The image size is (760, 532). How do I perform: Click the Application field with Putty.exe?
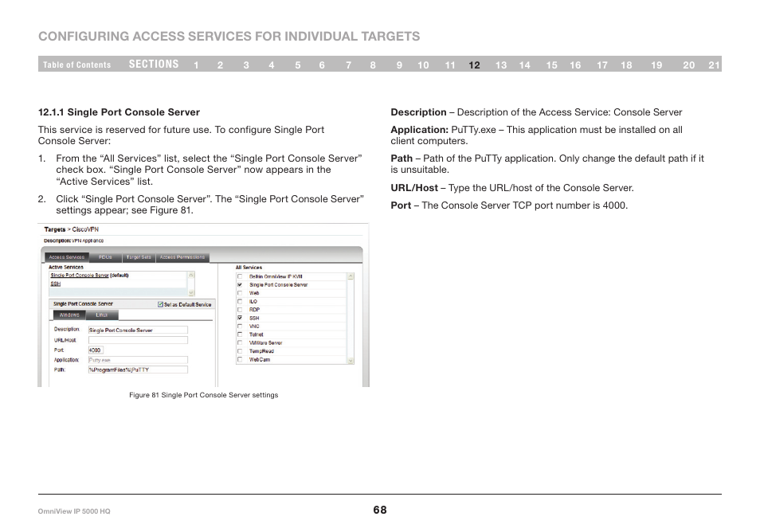coord(138,360)
